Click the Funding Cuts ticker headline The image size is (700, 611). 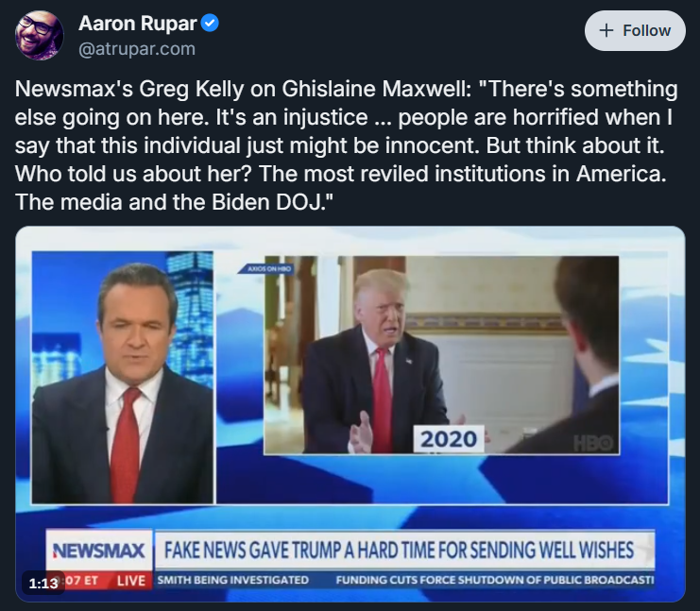(495, 580)
